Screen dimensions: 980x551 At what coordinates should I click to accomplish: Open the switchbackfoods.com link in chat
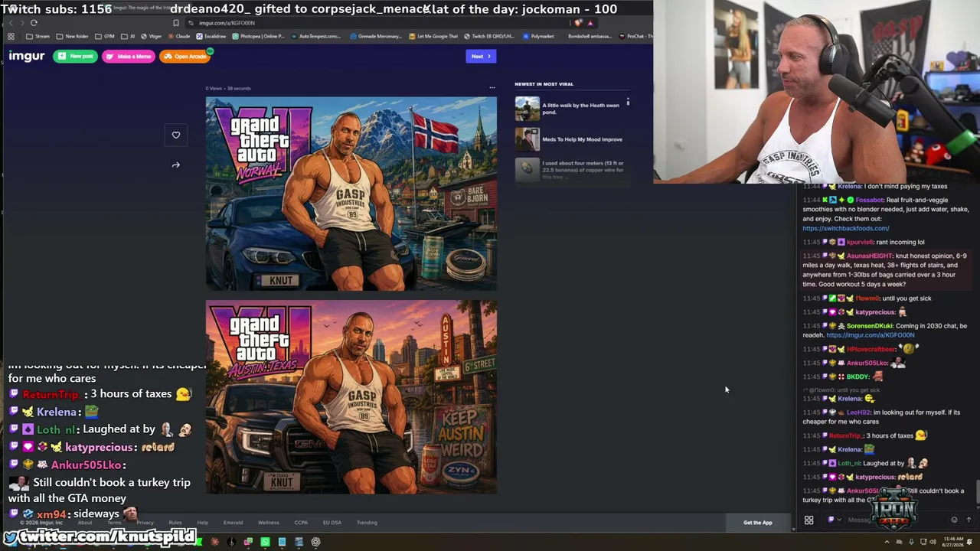pos(845,228)
